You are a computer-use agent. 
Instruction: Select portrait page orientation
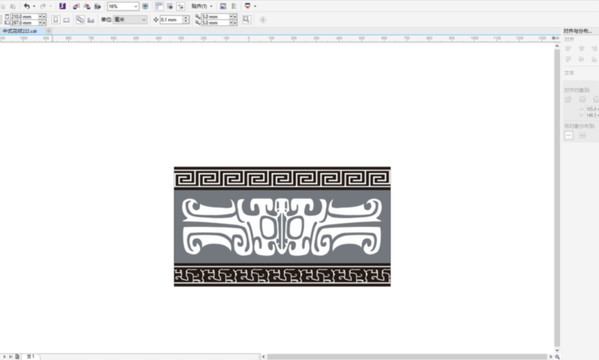(x=56, y=19)
